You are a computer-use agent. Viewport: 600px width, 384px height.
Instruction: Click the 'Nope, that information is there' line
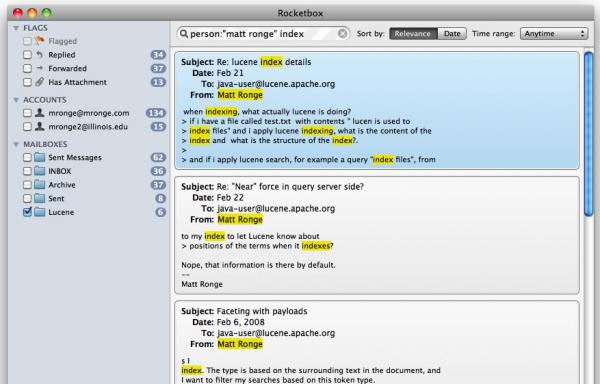(258, 265)
